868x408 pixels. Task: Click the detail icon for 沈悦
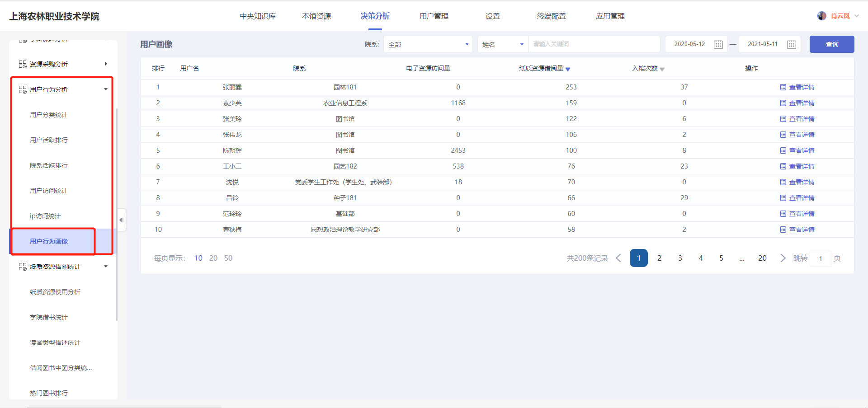coord(783,182)
